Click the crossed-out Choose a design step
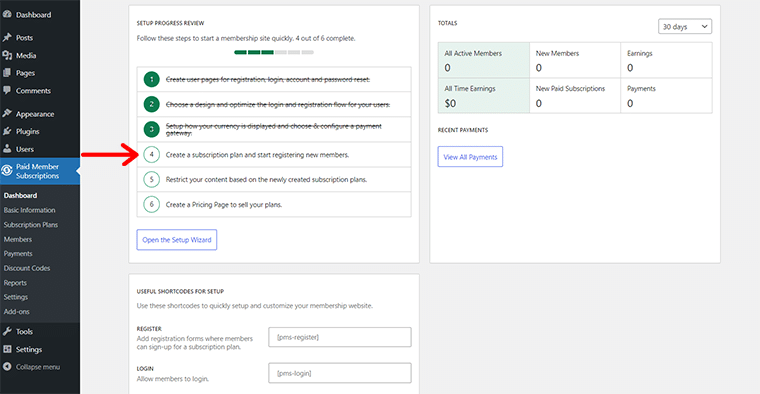 click(278, 105)
